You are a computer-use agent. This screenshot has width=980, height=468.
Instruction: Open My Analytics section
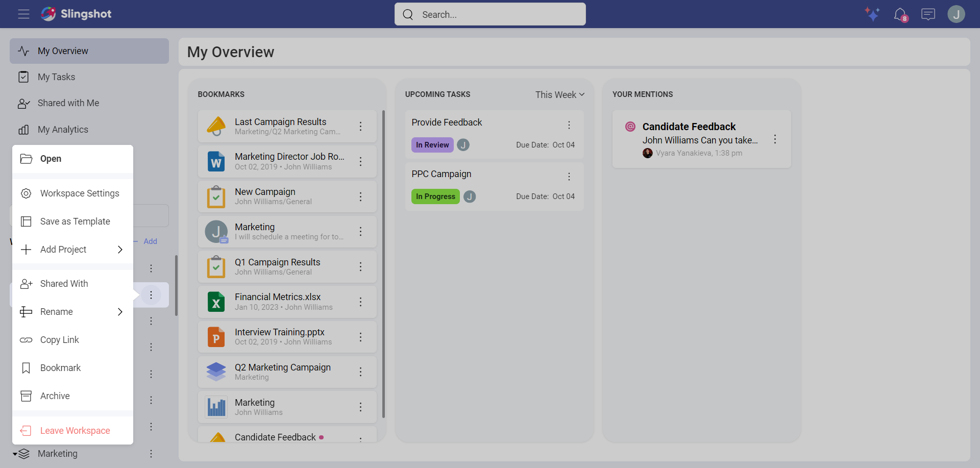click(89, 130)
